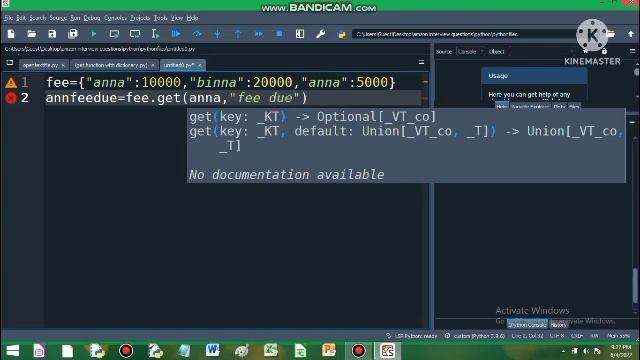Viewport: 640px width, 360px height.
Task: Open the View menu
Action: pos(177,18)
